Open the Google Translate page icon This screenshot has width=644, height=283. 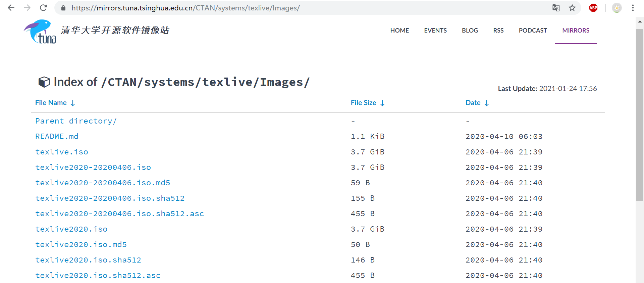(x=556, y=8)
